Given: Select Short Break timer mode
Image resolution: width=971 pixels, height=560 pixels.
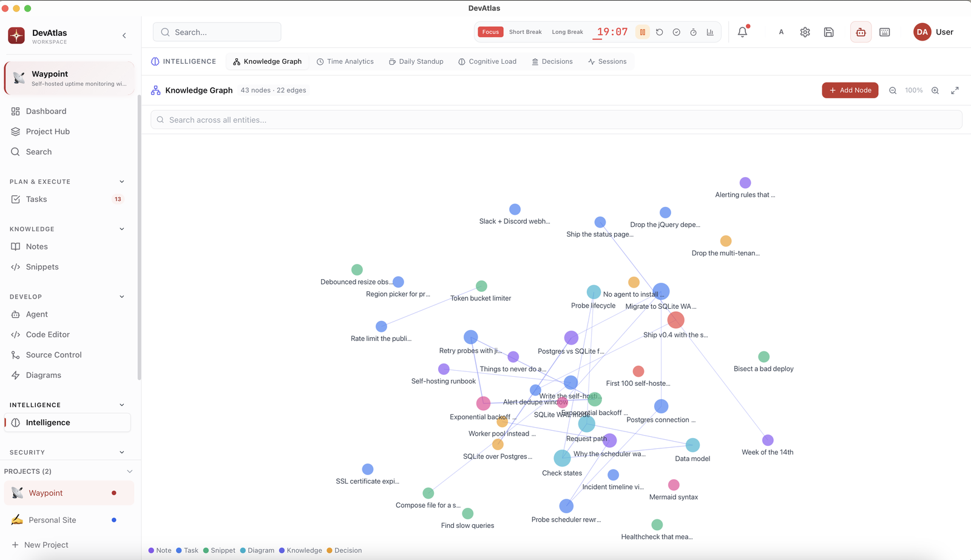Looking at the screenshot, I should (525, 32).
